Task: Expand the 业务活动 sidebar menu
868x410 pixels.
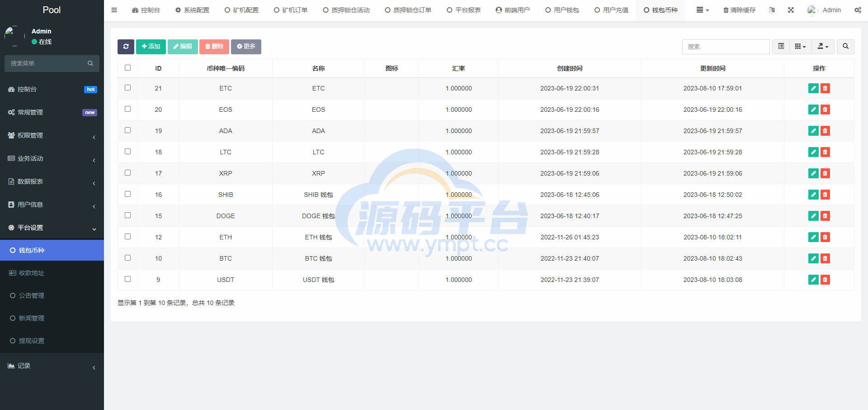Action: (x=52, y=158)
